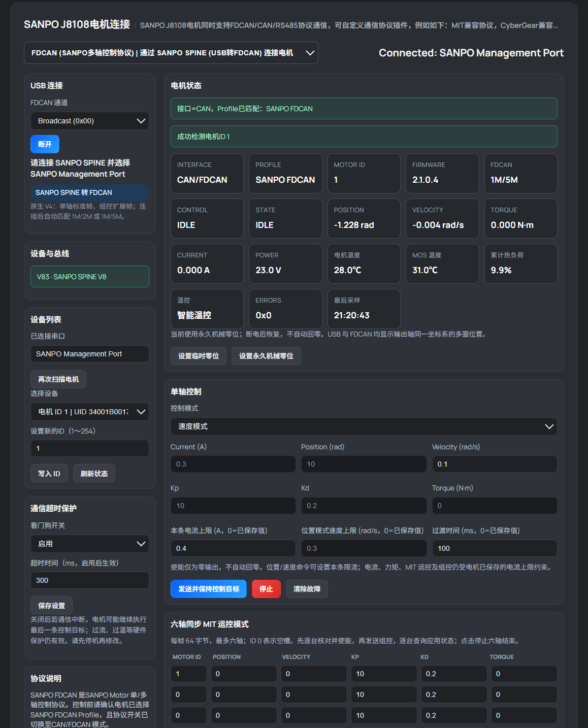Viewport: 588px width, 728px height.
Task: Click the Position (rad) input field
Action: [x=364, y=464]
